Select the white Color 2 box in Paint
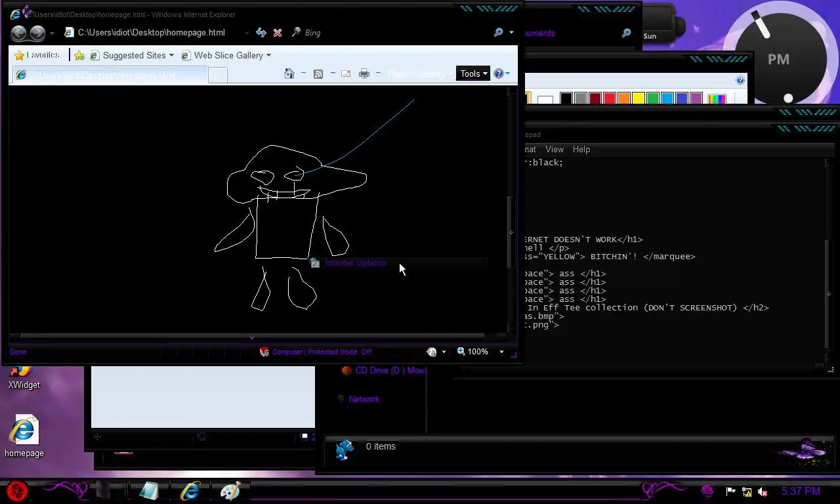The image size is (840, 504). (x=545, y=100)
